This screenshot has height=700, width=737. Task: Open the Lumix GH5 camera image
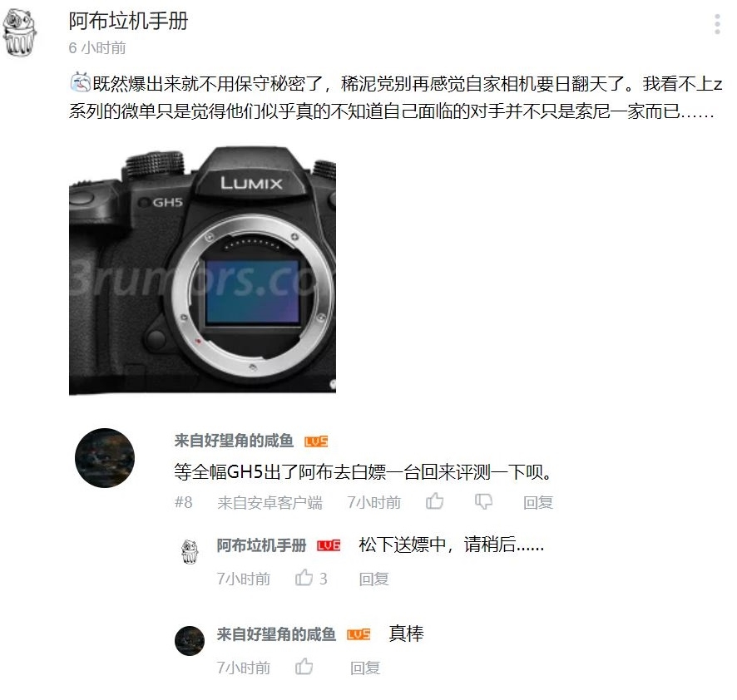click(202, 270)
